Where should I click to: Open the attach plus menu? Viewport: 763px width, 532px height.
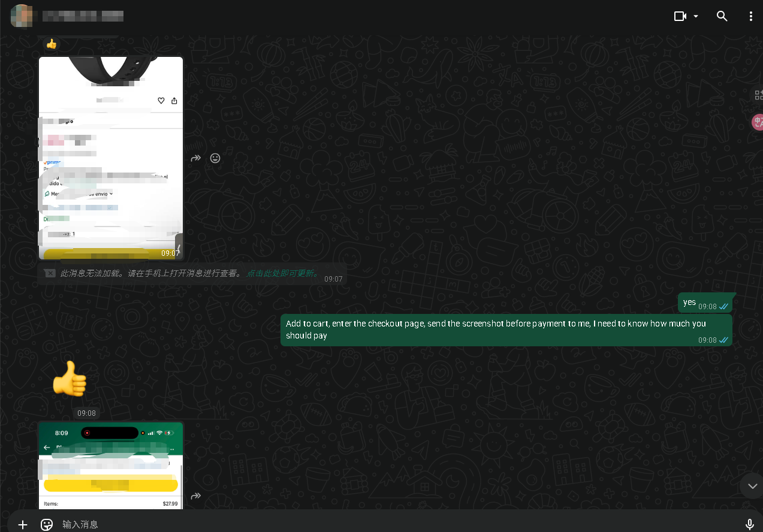coord(23,525)
